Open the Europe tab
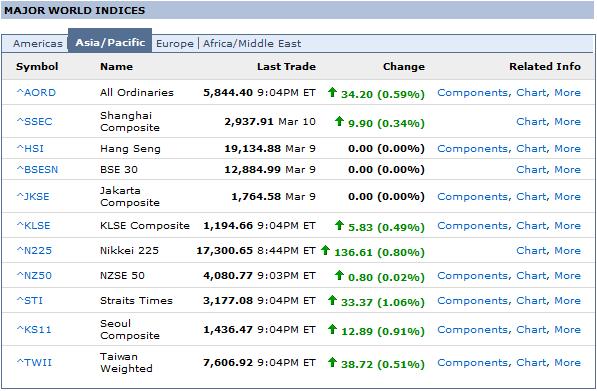Viewport: 597px width, 391px height. (175, 43)
